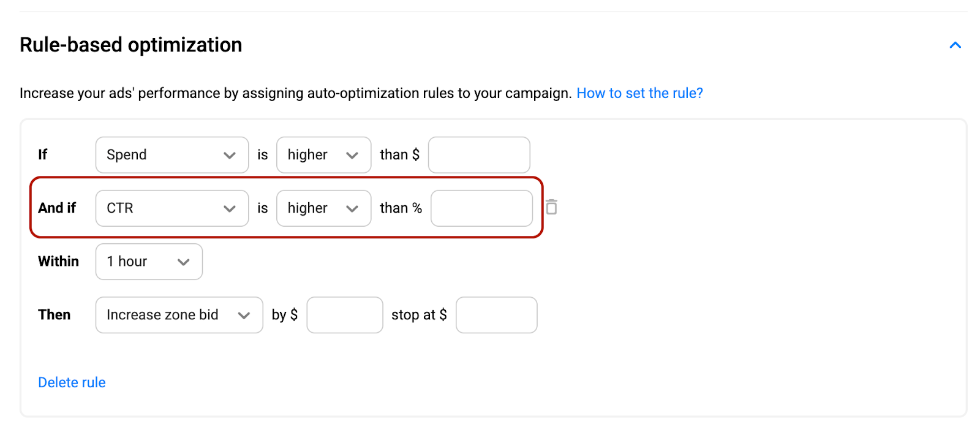980x432 pixels.
Task: Open the 'Within 1 hour' timeframe dropdown
Action: (148, 261)
